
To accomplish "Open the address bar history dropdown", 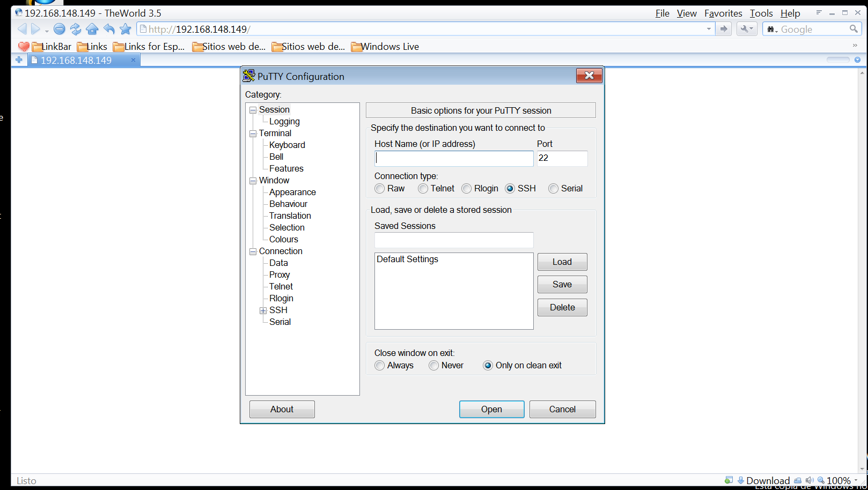I will coord(709,29).
